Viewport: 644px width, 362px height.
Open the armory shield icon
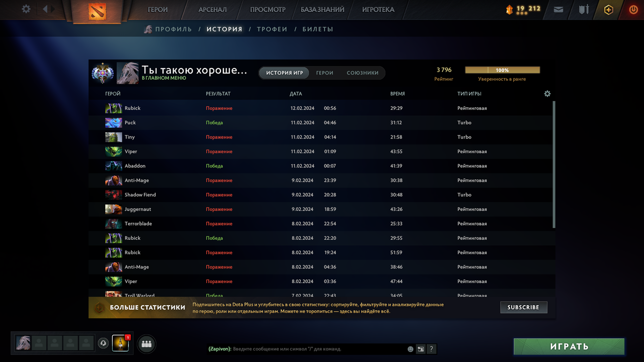click(584, 10)
